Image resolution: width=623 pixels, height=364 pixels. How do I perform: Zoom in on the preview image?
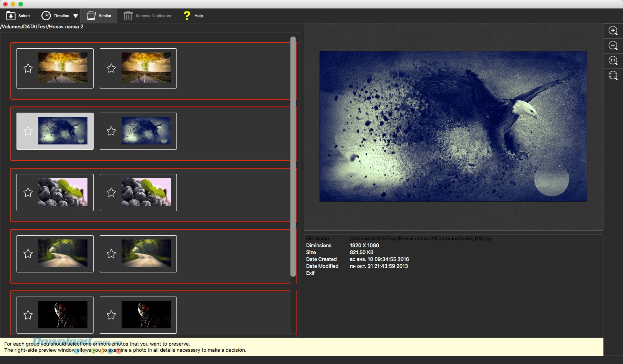pyautogui.click(x=613, y=31)
